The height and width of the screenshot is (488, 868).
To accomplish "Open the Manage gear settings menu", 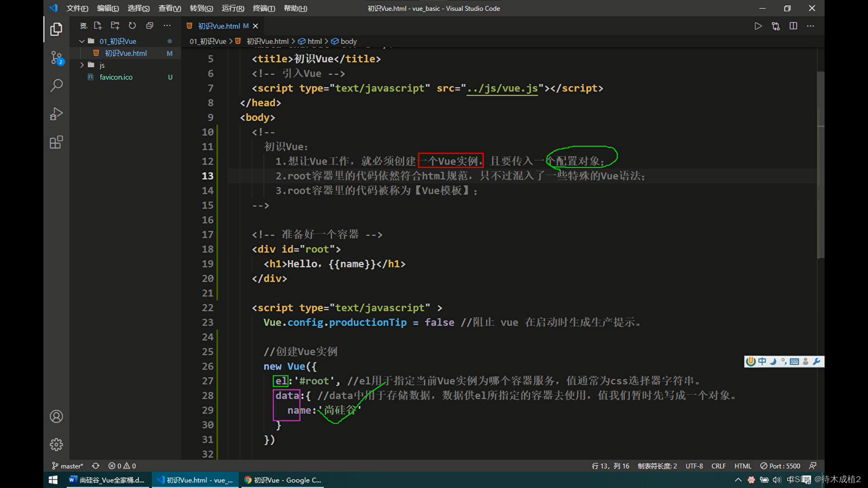I will click(56, 445).
